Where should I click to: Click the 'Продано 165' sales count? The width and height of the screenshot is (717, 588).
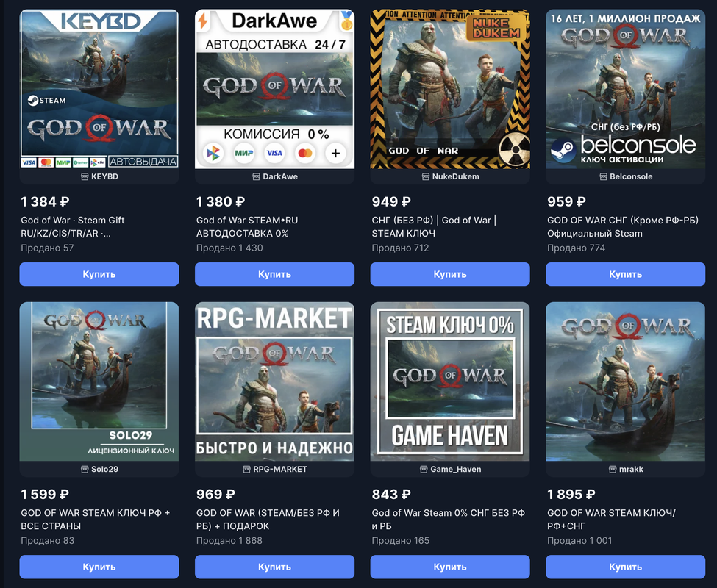(401, 541)
